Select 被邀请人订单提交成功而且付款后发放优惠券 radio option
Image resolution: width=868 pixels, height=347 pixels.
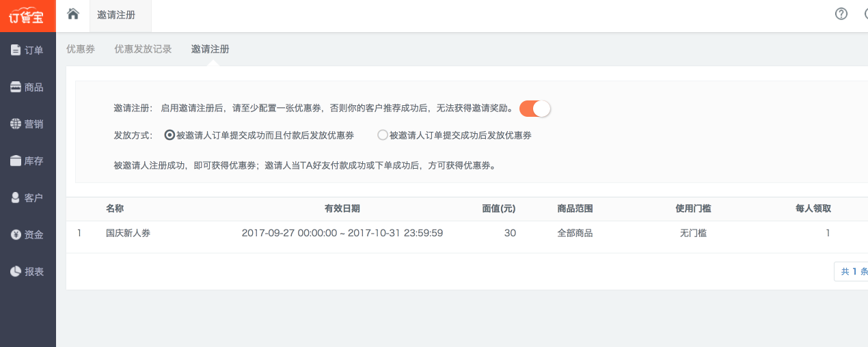(x=170, y=135)
